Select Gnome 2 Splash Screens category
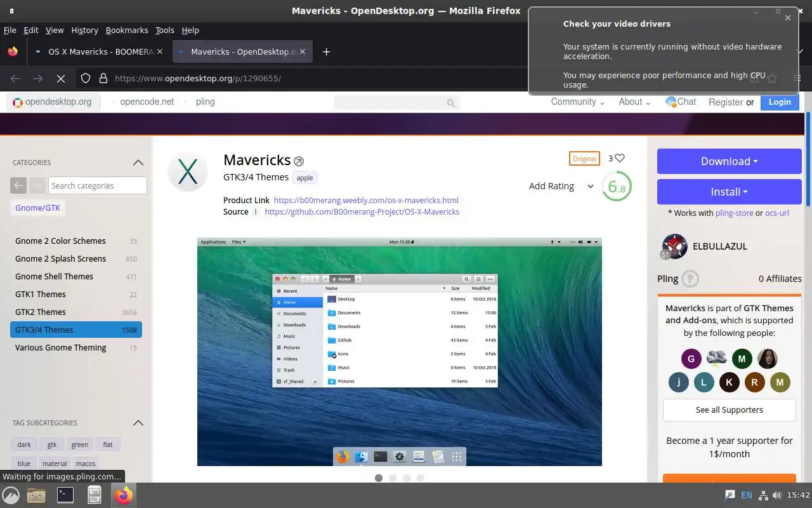 coord(76,259)
